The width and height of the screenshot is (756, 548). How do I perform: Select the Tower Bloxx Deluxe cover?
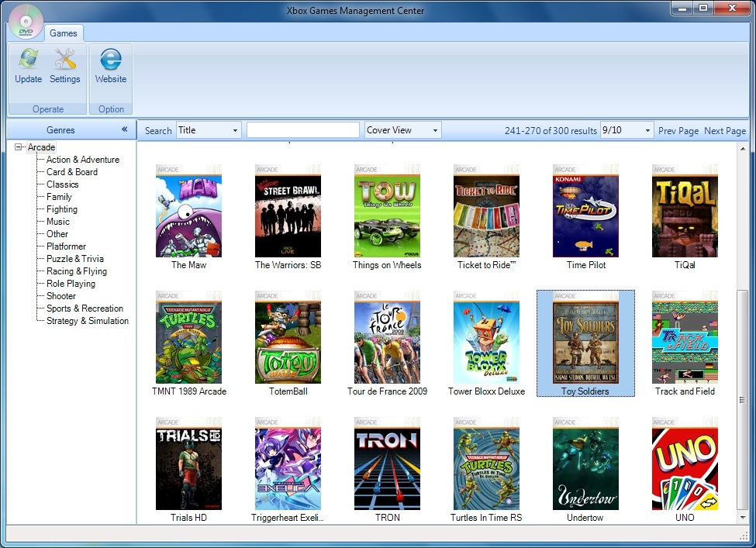coord(486,337)
